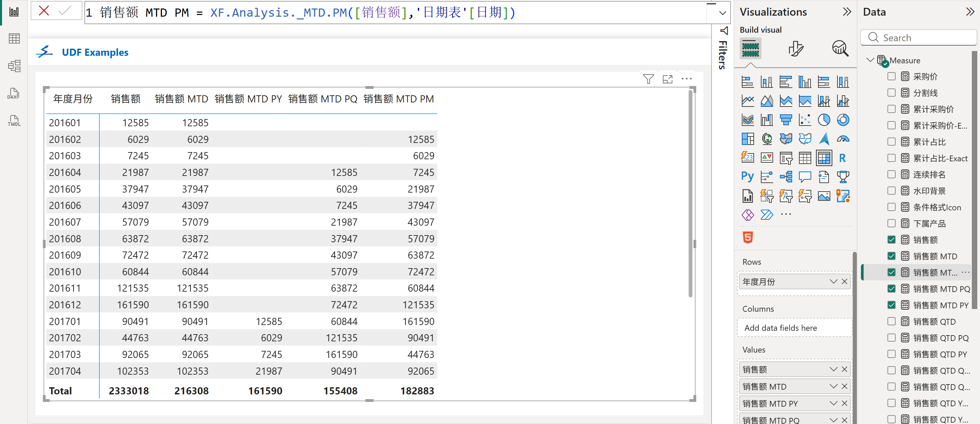
Task: Uncheck the 销售额 MTD PQ checkbox
Action: (892, 289)
